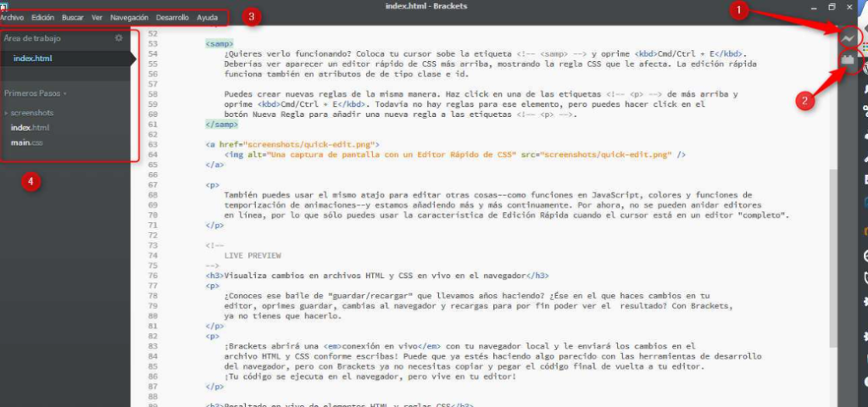Image resolution: width=868 pixels, height=407 pixels.
Task: Click the closing </a> tag on line 65
Action: point(214,164)
